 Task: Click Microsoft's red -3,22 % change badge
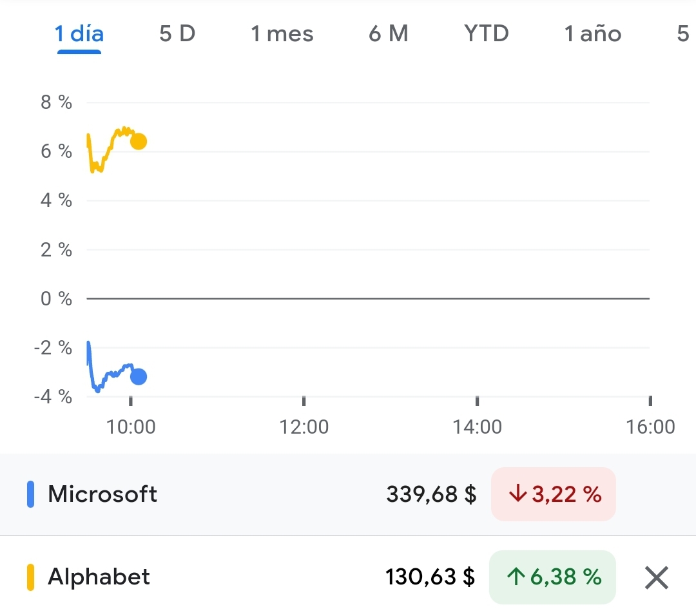pyautogui.click(x=553, y=494)
